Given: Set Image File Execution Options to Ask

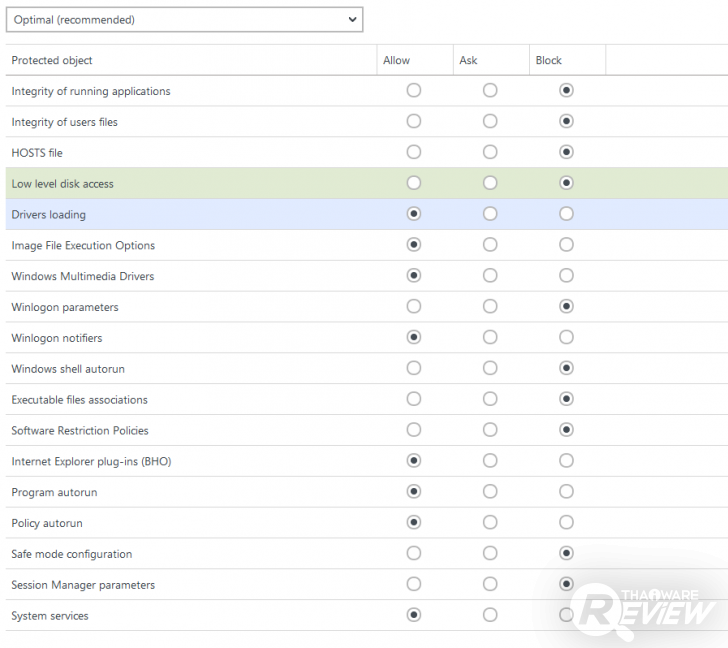Looking at the screenshot, I should [490, 245].
